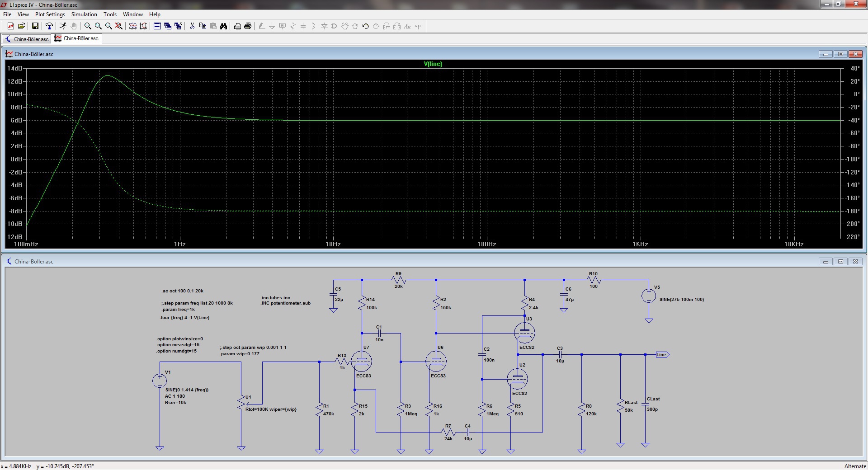Click the Find binoculars icon

[223, 26]
